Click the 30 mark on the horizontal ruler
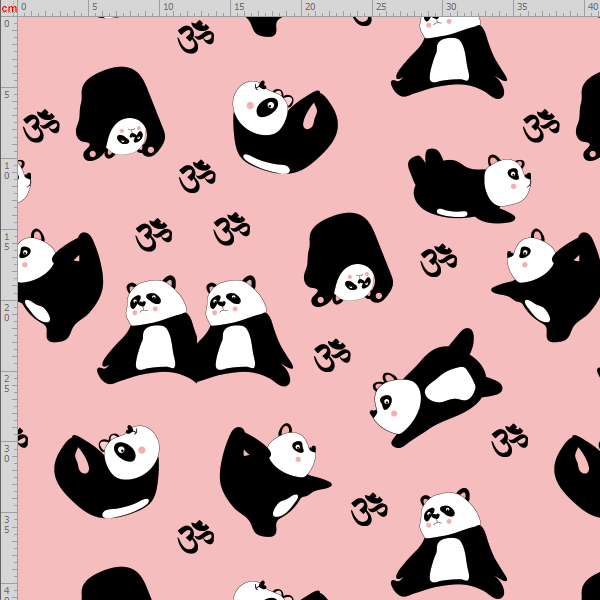Screen dimensions: 600x600 click(x=452, y=7)
